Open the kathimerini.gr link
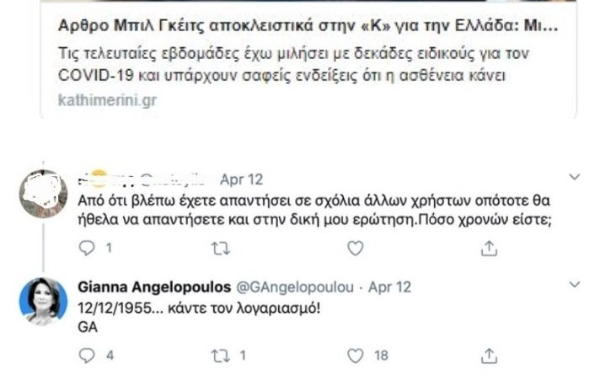Screen dimensions: 595x383 [107, 100]
